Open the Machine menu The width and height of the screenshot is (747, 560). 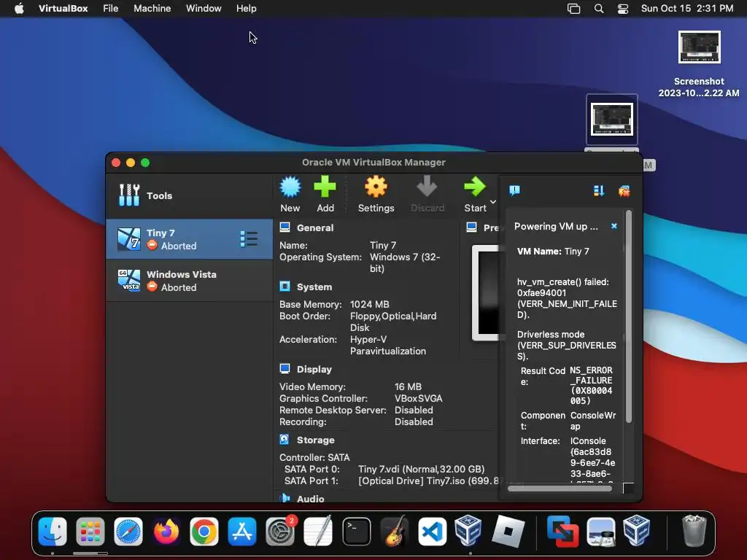[x=152, y=9]
